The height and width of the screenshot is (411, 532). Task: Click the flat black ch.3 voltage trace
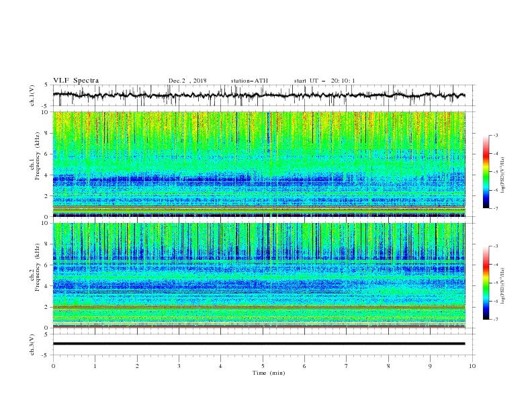point(259,344)
